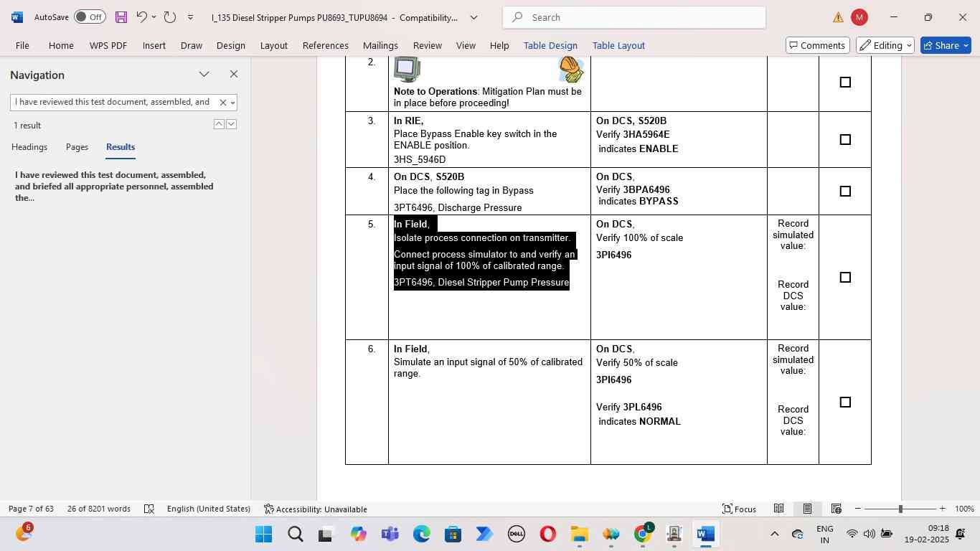Click the navigation search input field
This screenshot has width=980, height=551.
coord(113,103)
